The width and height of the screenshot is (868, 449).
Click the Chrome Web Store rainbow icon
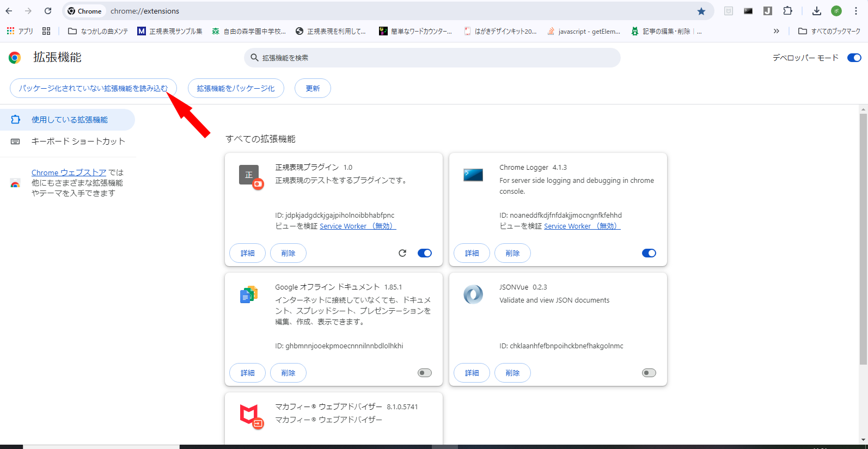pyautogui.click(x=15, y=183)
